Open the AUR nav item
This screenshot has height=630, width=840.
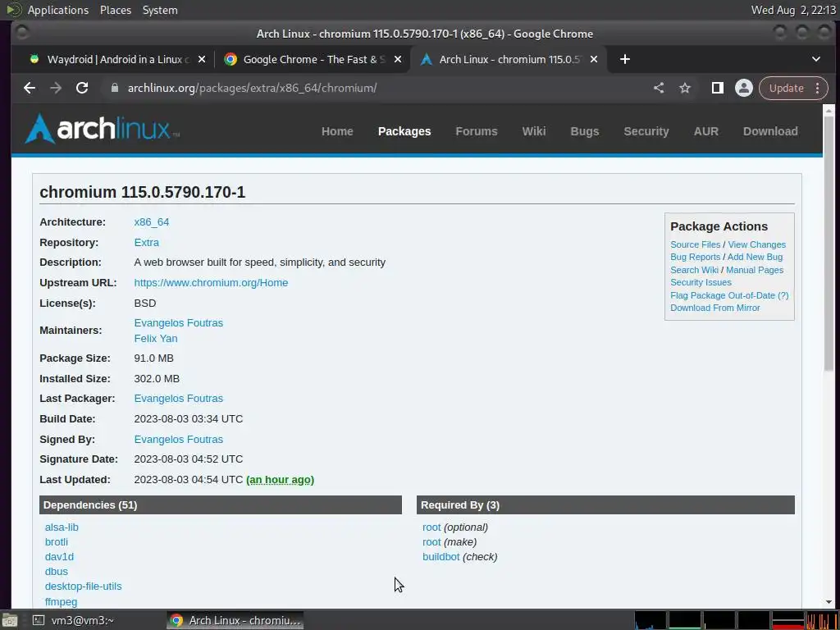coord(706,131)
